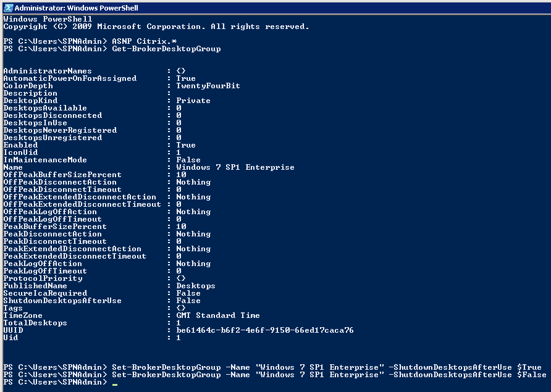This screenshot has width=551, height=392.
Task: Click the SecureIcaRequired property label
Action: pos(45,293)
